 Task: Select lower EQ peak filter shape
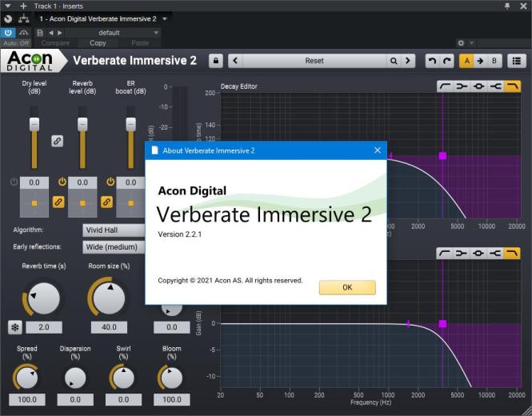point(478,253)
